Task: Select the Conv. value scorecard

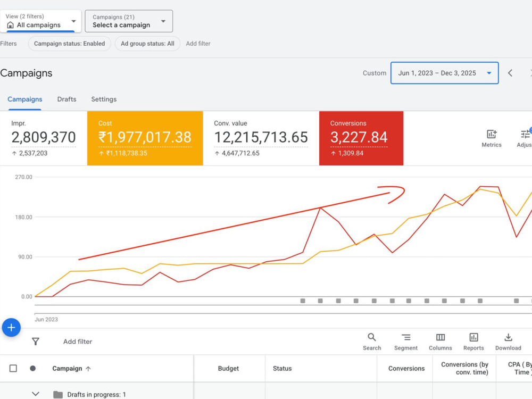Action: pos(261,138)
